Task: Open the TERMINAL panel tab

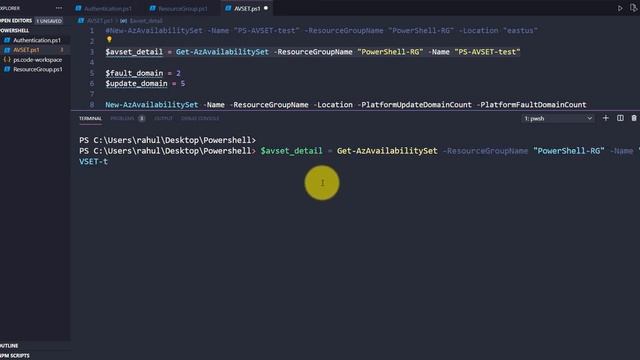Action: [90, 118]
